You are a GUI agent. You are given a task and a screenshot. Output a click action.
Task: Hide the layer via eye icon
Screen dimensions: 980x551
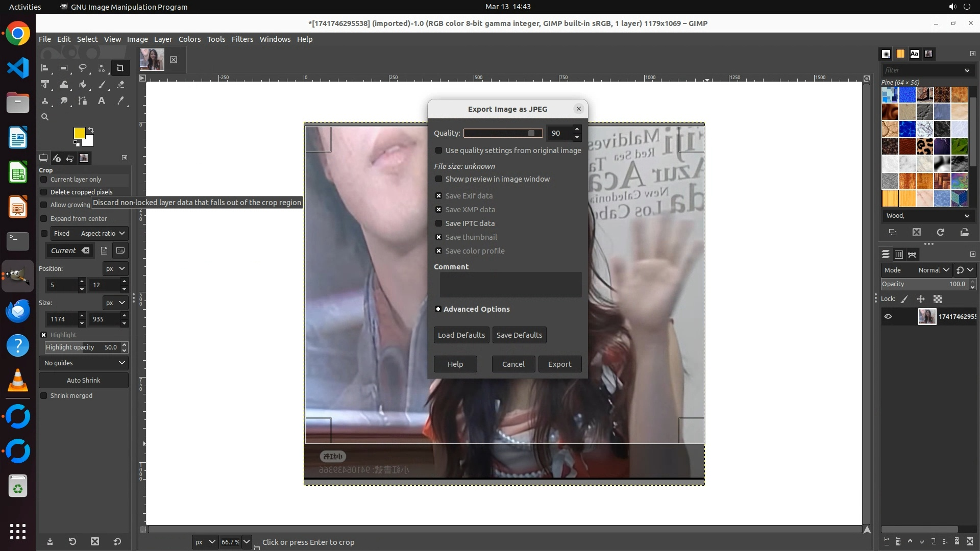[x=888, y=316]
